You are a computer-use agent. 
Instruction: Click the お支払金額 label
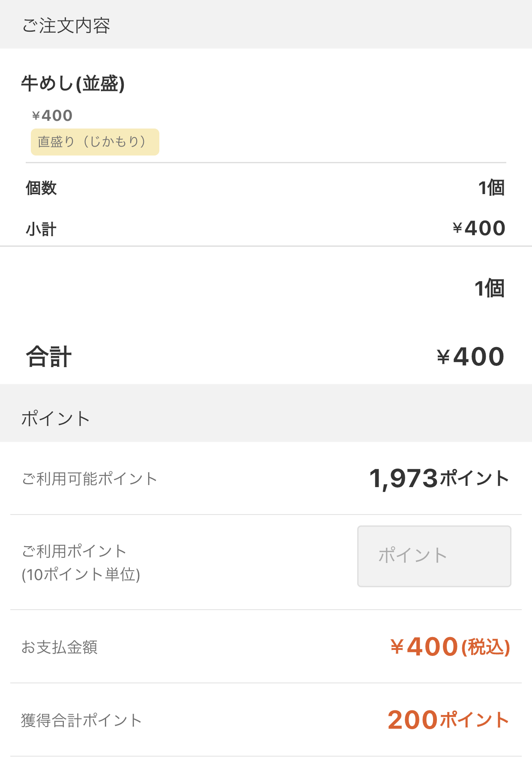pos(60,647)
